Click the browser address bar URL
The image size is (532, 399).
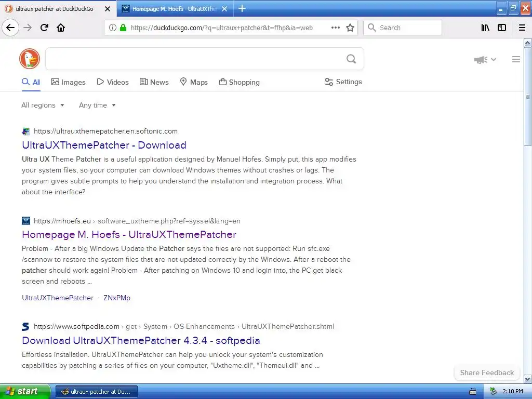coord(221,28)
